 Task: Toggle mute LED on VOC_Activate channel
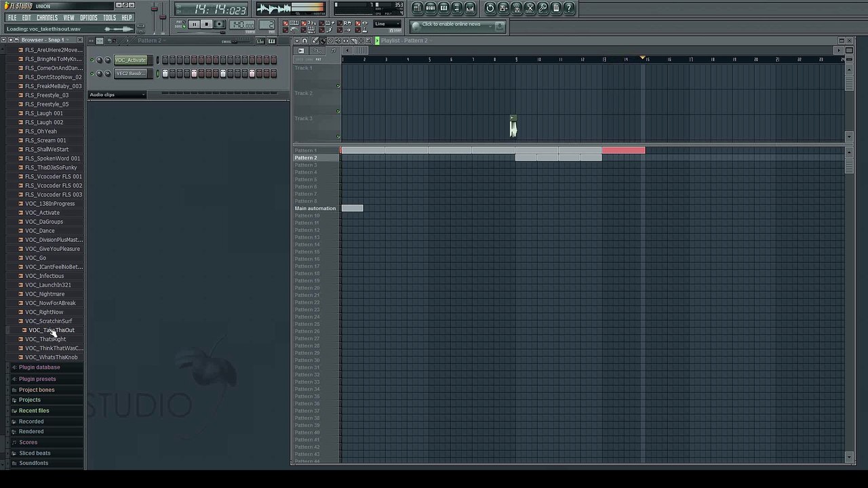tap(92, 60)
